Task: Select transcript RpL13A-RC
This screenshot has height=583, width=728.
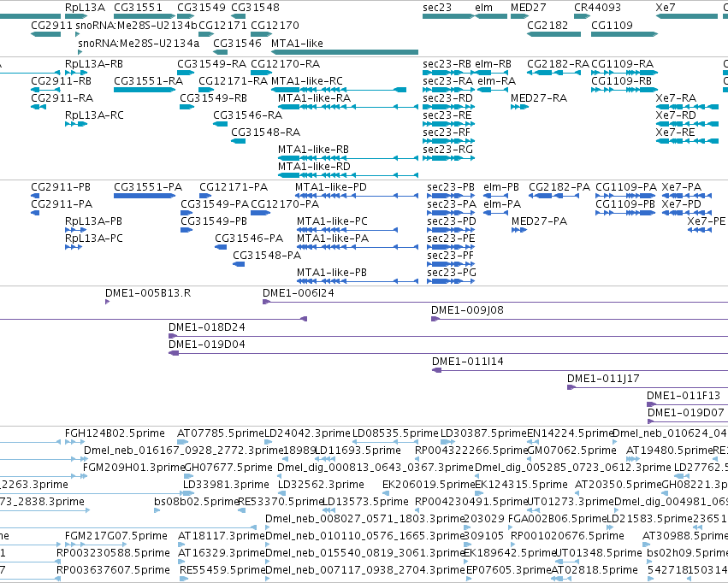Action: [x=94, y=115]
